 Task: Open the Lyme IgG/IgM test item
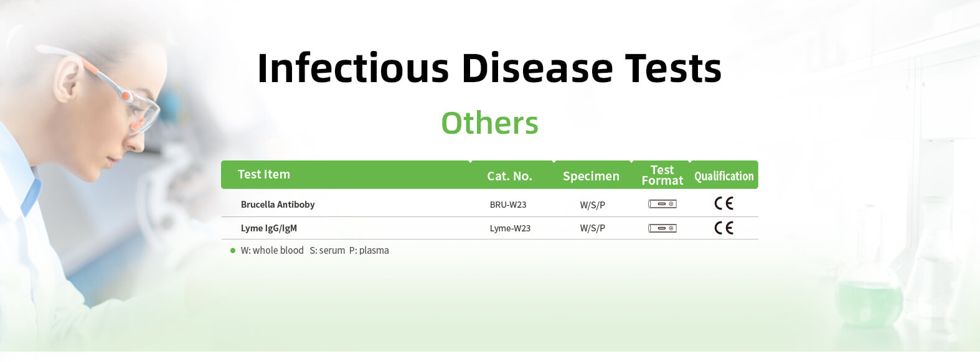pos(269,228)
